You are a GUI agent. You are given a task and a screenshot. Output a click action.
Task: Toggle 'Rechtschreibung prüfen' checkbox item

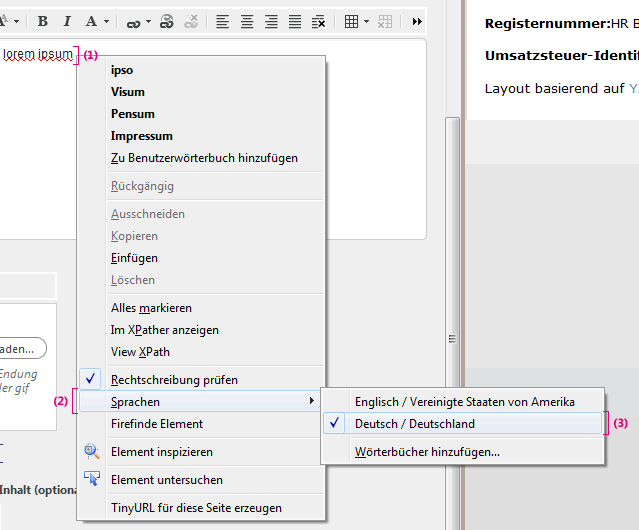point(202,380)
